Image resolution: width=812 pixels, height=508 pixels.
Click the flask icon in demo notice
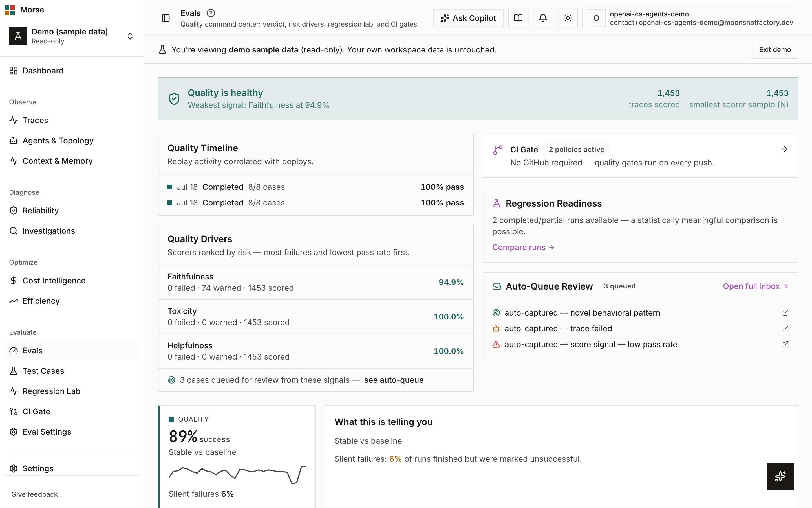162,50
